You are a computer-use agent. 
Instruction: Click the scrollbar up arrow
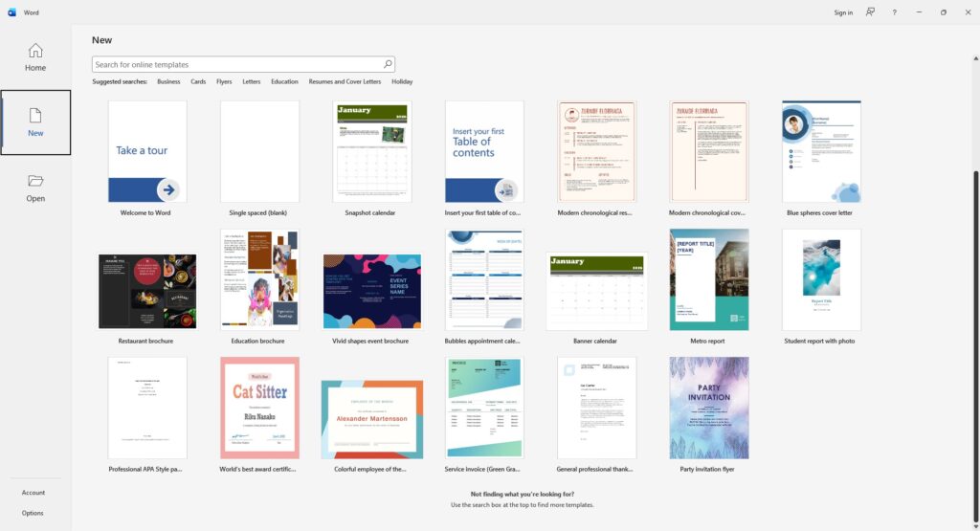[x=975, y=58]
